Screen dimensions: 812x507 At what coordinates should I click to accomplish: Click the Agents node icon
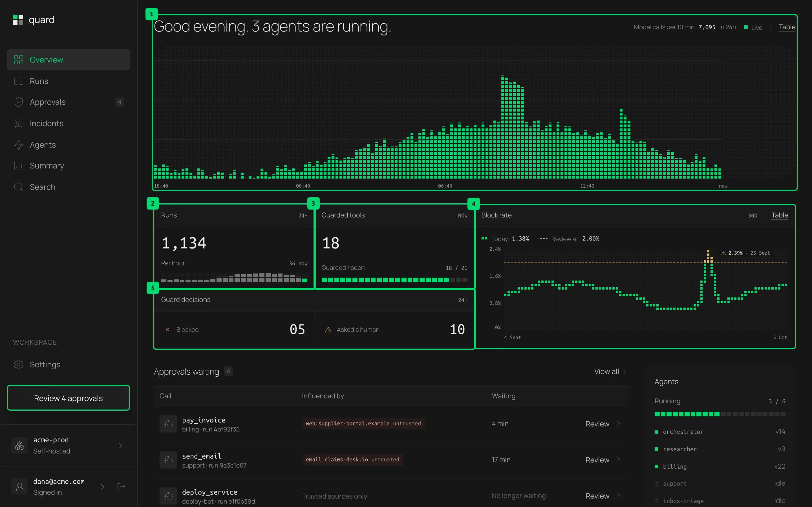(18, 145)
